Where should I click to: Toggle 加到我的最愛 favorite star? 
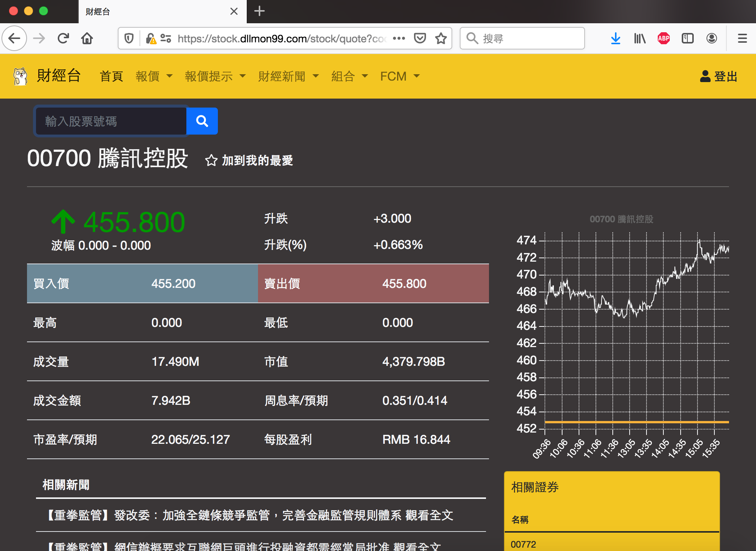[211, 160]
